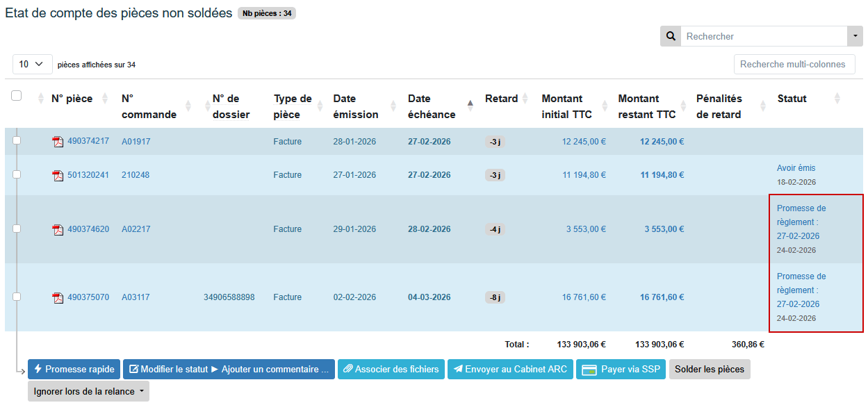Open order link A01917

point(136,142)
